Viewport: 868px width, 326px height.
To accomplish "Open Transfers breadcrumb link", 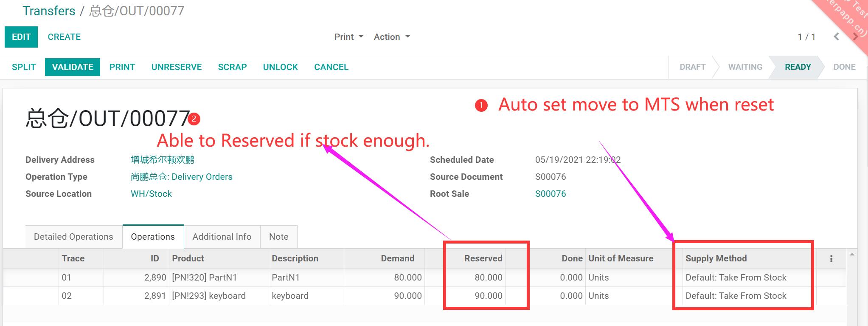I will coord(49,11).
